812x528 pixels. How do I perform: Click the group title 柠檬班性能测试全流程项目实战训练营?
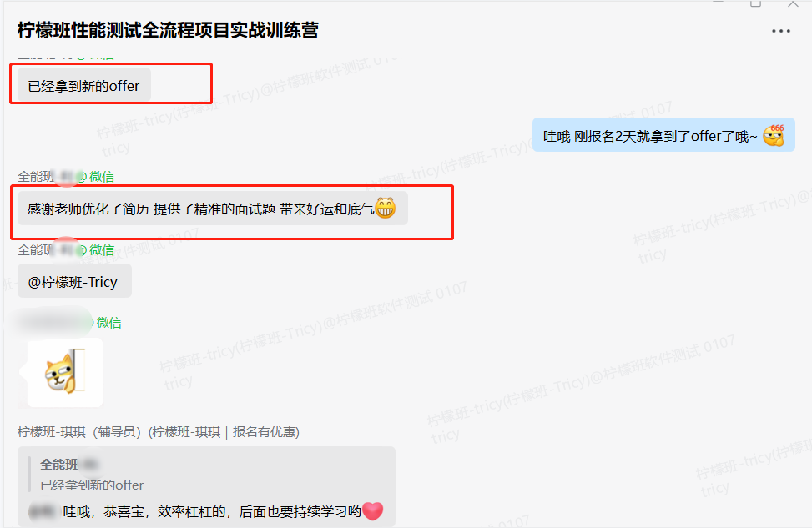pyautogui.click(x=168, y=30)
